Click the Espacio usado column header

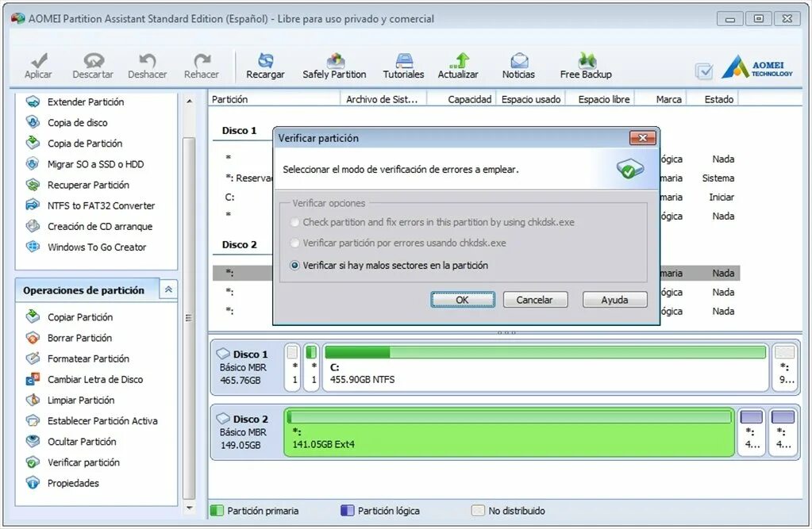tap(531, 99)
